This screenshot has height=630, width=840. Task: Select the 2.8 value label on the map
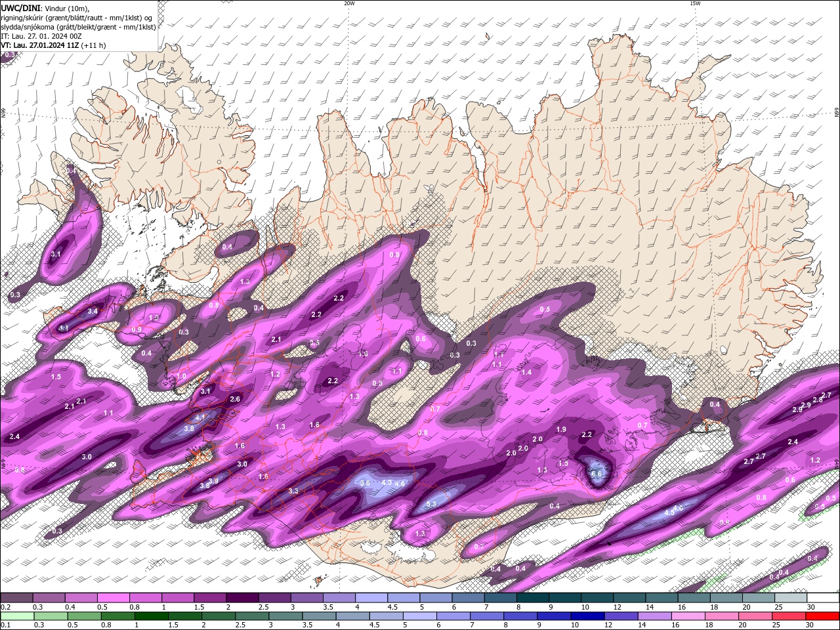pyautogui.click(x=818, y=400)
